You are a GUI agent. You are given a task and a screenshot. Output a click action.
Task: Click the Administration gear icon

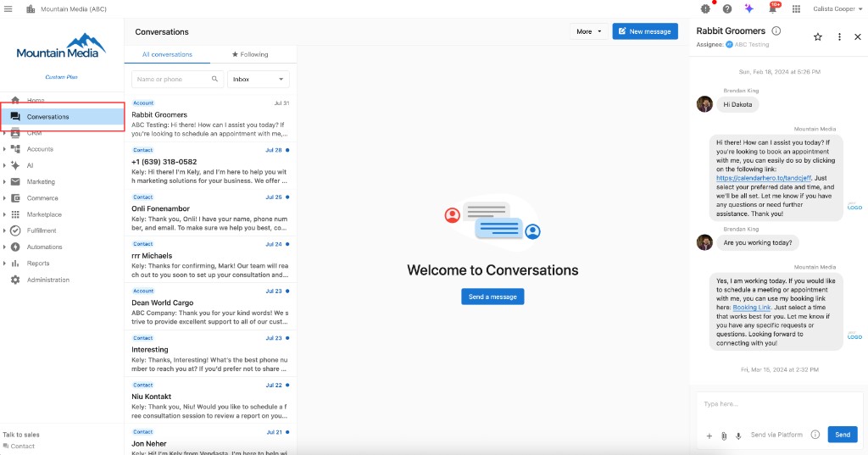(x=15, y=280)
